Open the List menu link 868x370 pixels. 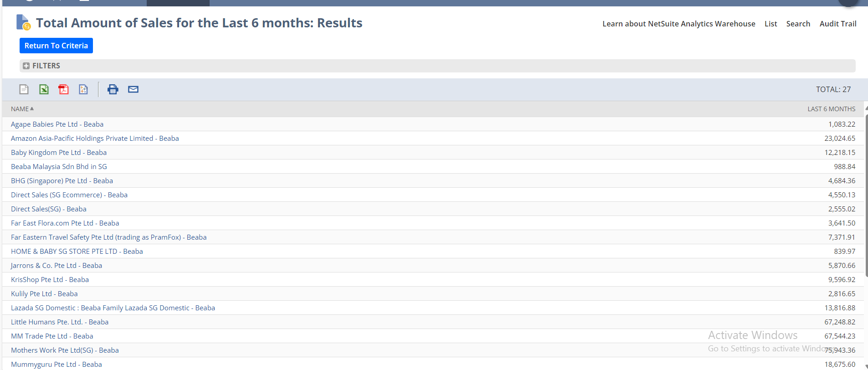click(770, 24)
